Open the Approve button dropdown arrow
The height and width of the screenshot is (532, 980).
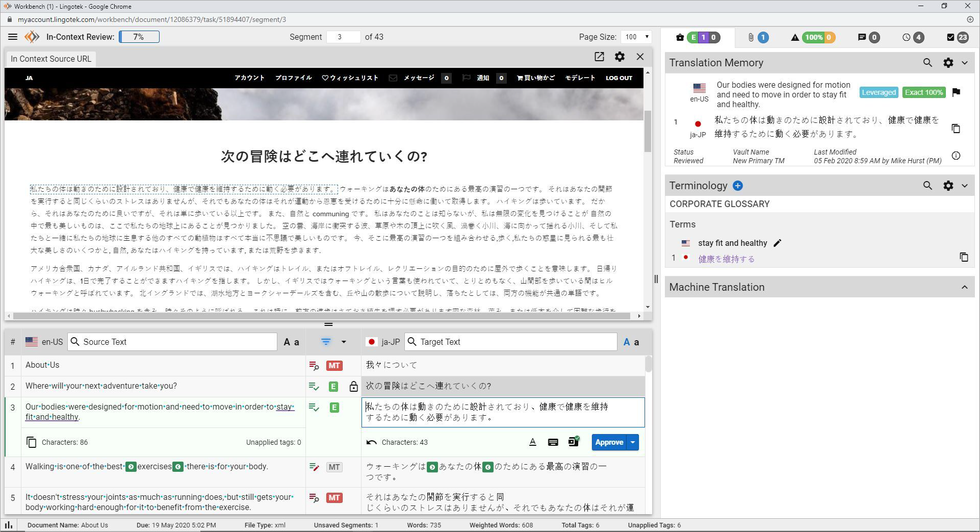(633, 442)
